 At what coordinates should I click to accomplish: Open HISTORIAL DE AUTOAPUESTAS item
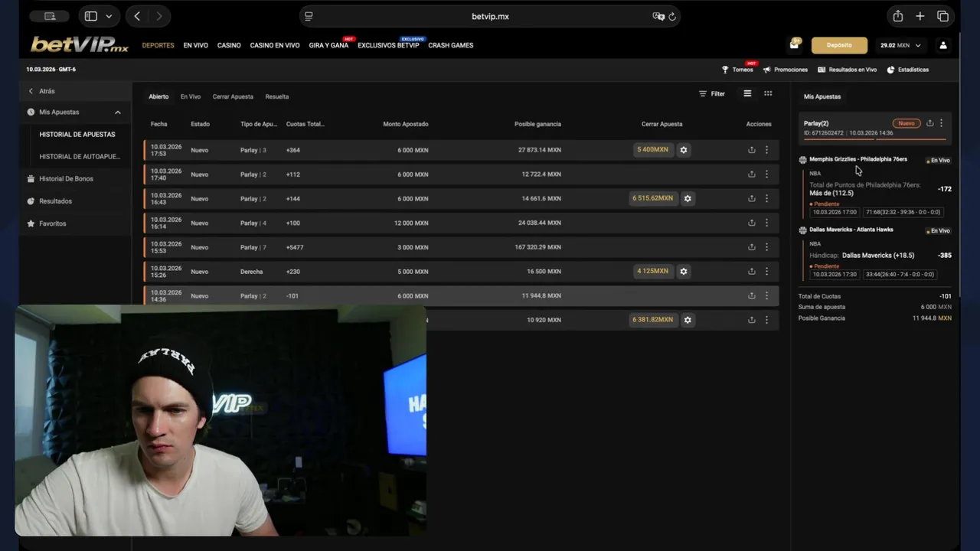[80, 156]
